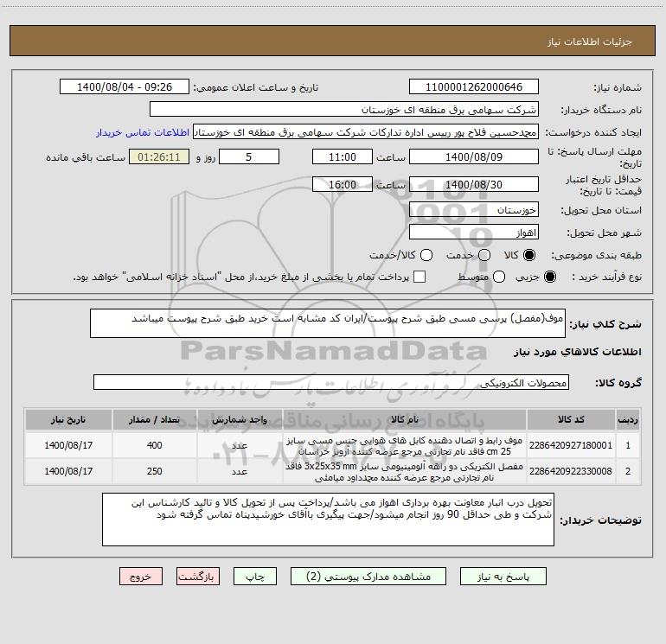This screenshot has width=666, height=644.
Task: Click the ایجاد کننده درخواست field
Action: [x=366, y=131]
